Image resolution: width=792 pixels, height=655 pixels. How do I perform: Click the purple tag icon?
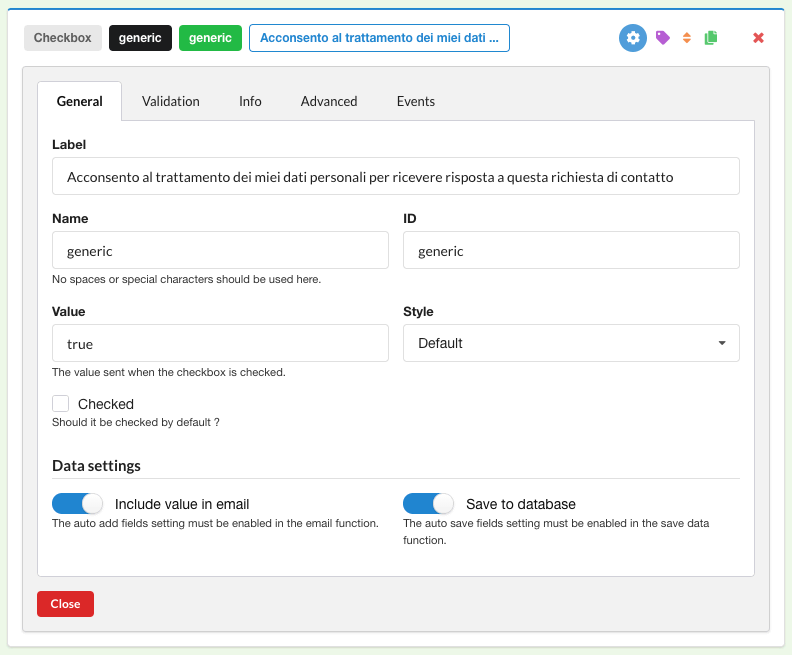pyautogui.click(x=662, y=38)
